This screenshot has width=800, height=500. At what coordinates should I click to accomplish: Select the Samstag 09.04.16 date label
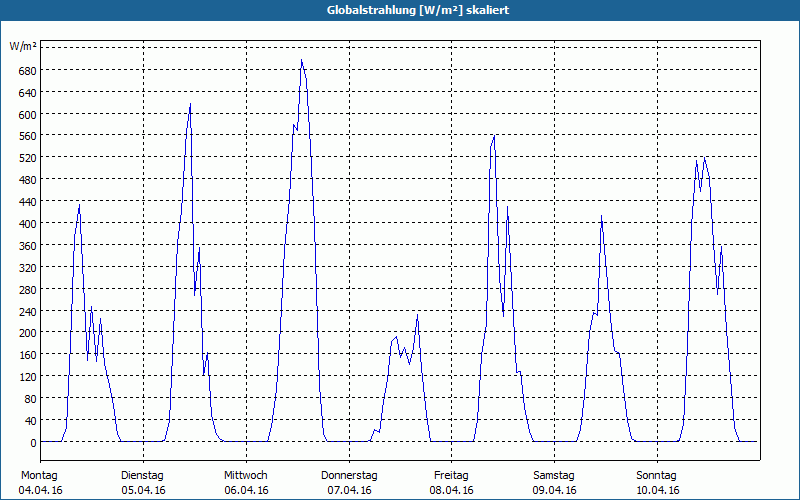pyautogui.click(x=554, y=483)
